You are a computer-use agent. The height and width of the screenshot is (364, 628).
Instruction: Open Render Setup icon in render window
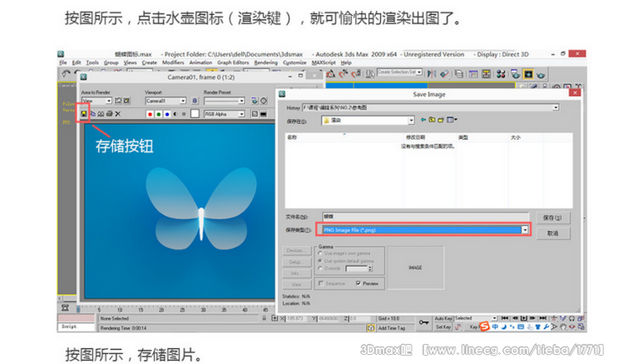click(255, 101)
